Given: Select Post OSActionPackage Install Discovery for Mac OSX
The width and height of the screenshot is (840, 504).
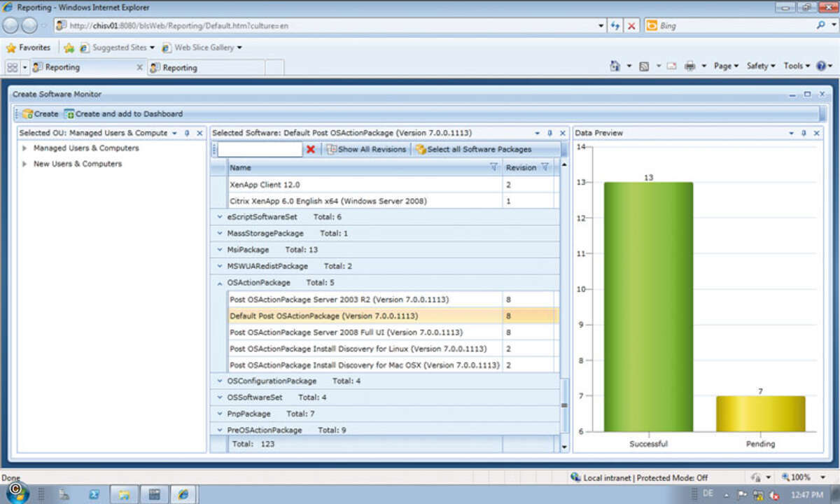Looking at the screenshot, I should (394, 365).
